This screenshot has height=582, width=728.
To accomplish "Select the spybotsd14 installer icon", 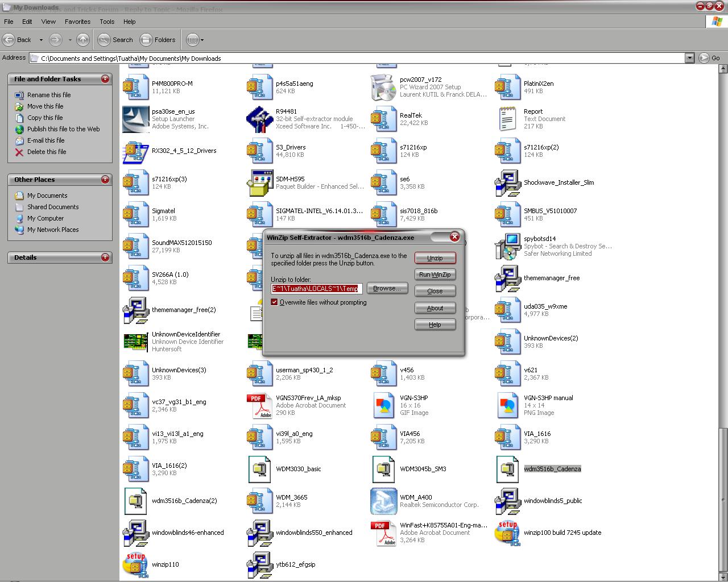I will [508, 246].
